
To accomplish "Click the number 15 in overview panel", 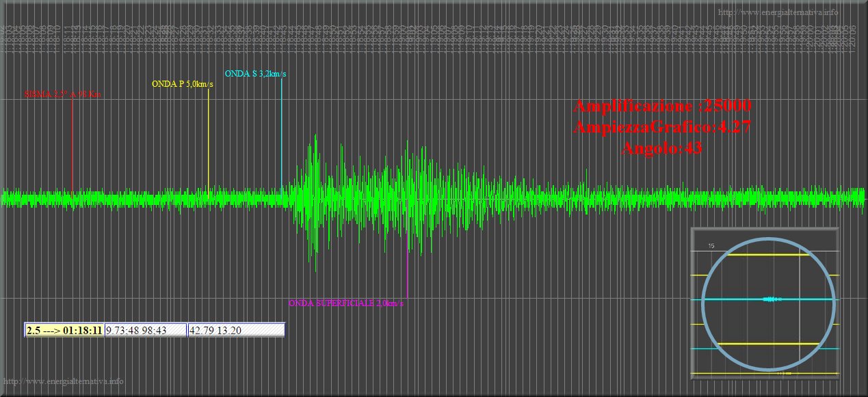I will (x=711, y=245).
